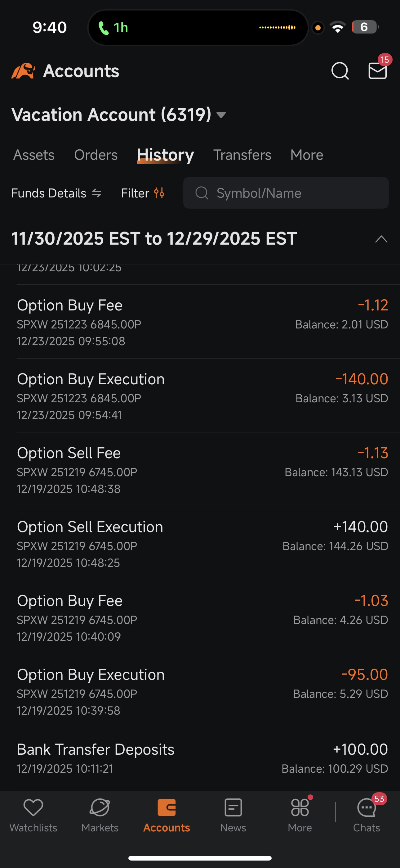Open Chats bubble icon
The width and height of the screenshot is (400, 868).
tap(366, 808)
